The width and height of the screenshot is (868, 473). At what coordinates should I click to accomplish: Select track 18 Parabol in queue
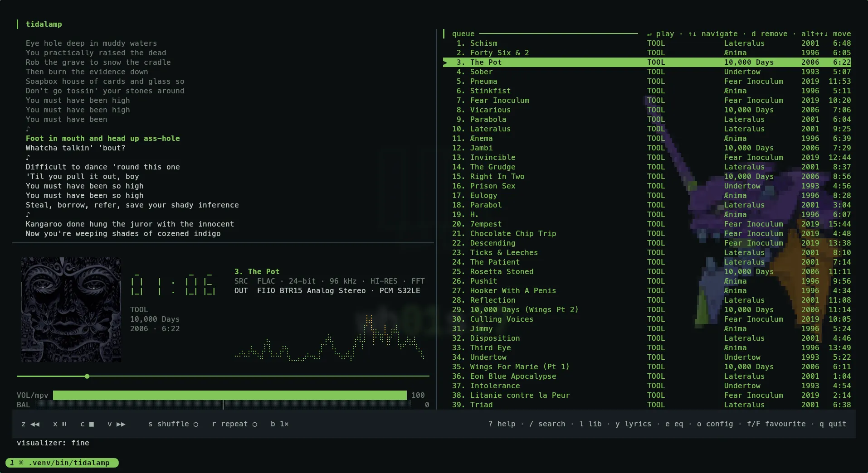click(x=647, y=205)
